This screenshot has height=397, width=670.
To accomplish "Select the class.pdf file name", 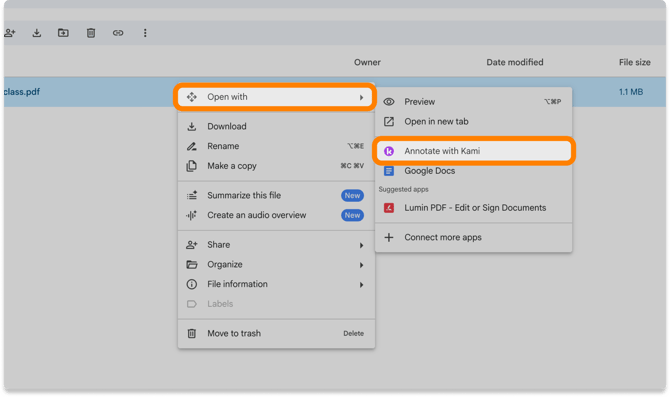I will (22, 92).
